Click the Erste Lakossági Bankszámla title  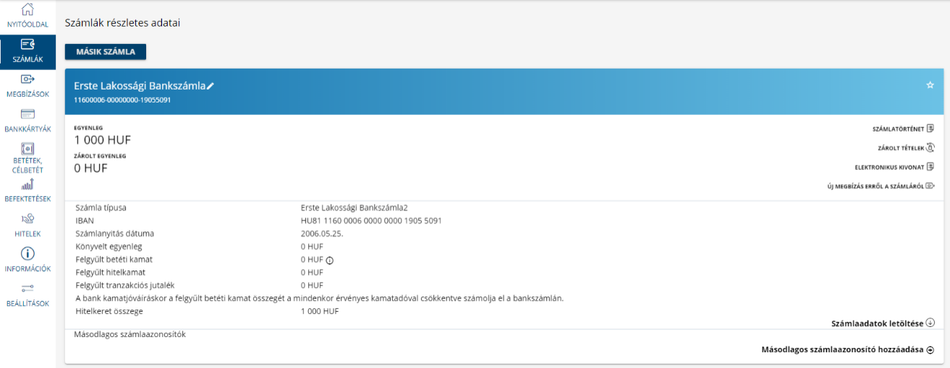coord(139,86)
